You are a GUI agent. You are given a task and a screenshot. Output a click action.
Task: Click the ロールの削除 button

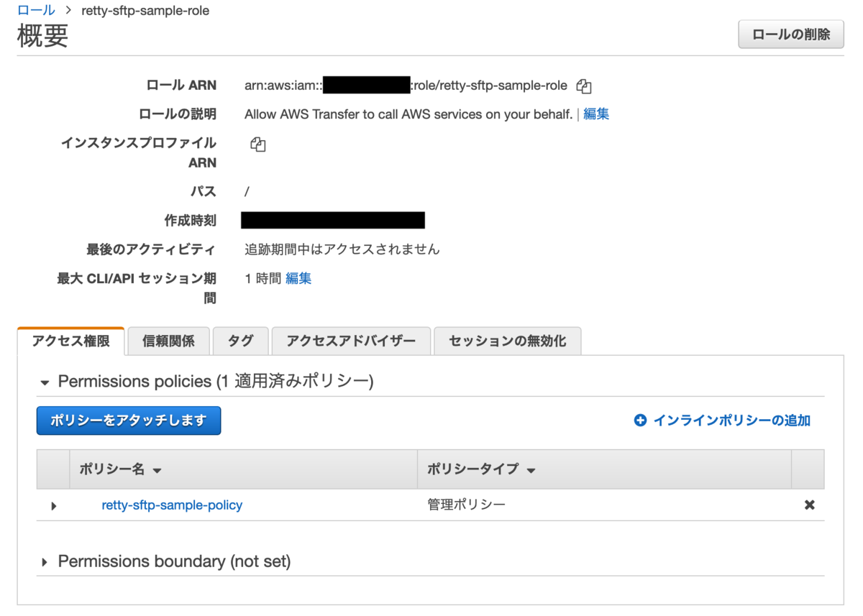tap(791, 35)
